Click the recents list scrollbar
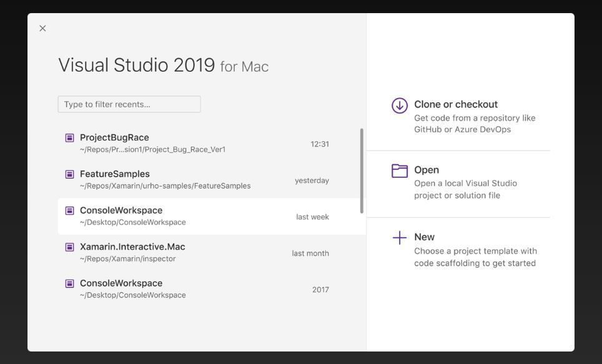Viewport: 602px width, 364px height. [x=362, y=171]
